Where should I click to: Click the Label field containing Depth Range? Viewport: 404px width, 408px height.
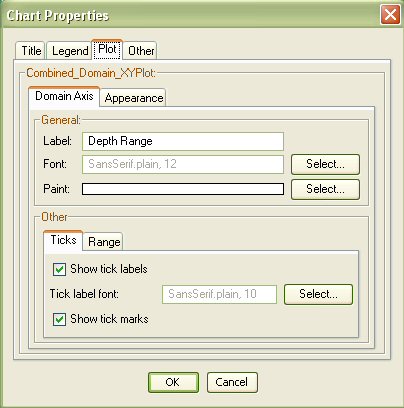[183, 141]
